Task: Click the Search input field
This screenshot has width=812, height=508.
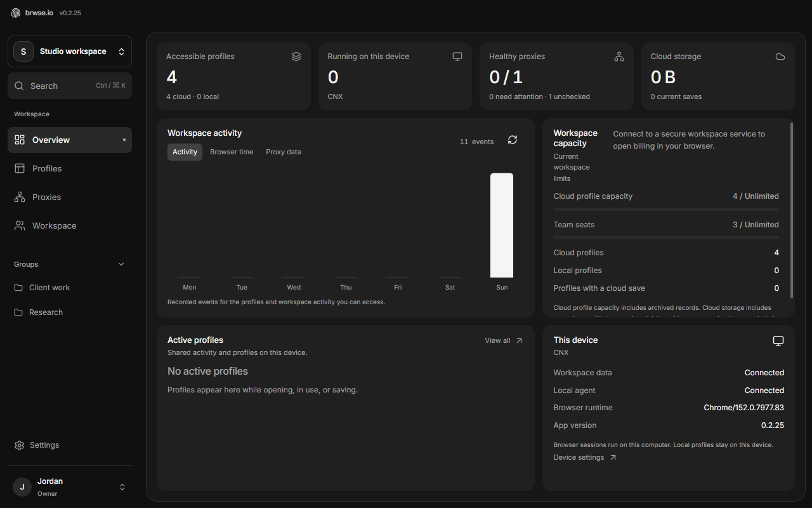Action: pyautogui.click(x=70, y=86)
